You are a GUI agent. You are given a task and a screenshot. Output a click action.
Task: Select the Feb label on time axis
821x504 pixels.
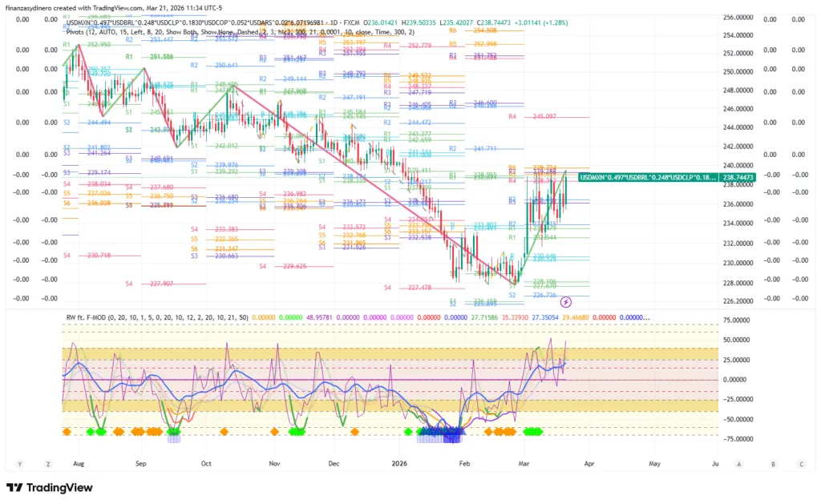(x=464, y=464)
